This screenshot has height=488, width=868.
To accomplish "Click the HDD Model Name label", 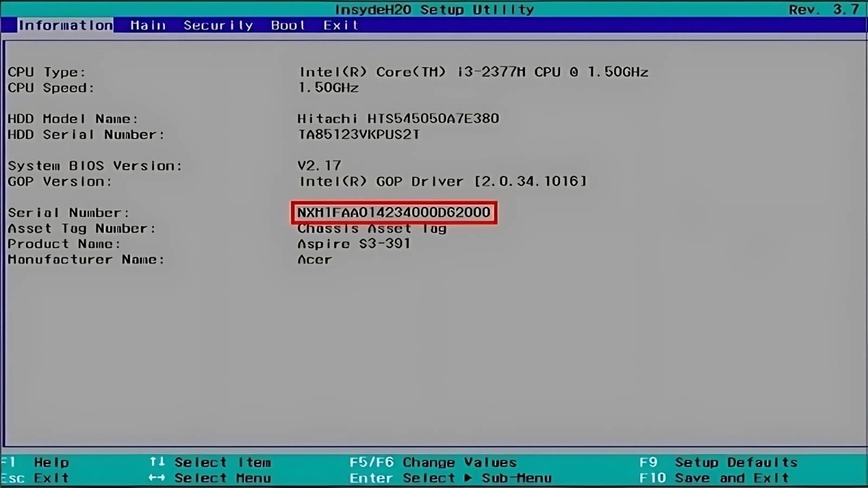I will 72,119.
